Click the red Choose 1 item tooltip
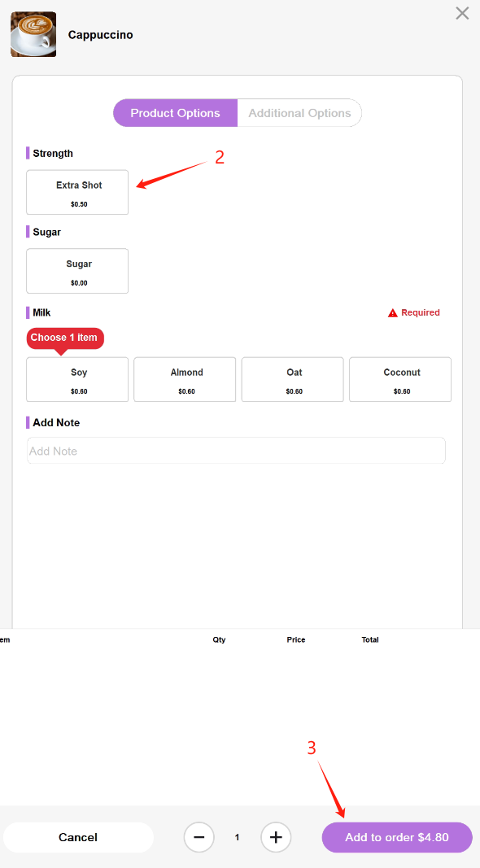Screen dimensions: 480x868 65,338
